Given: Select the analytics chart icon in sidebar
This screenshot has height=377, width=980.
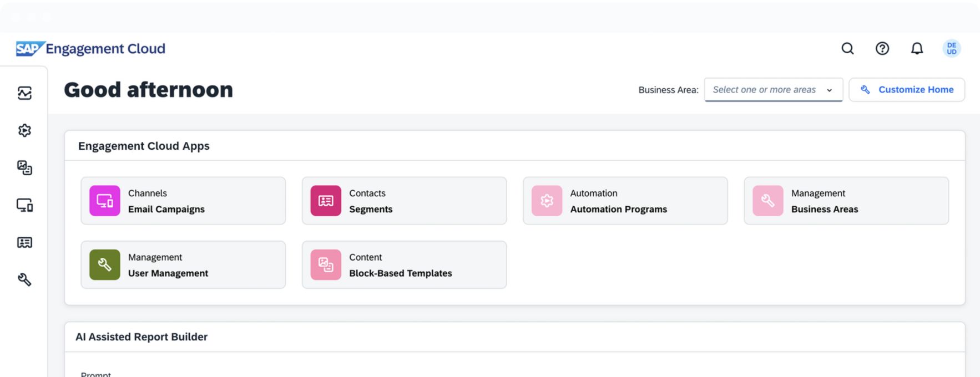Looking at the screenshot, I should pyautogui.click(x=24, y=93).
